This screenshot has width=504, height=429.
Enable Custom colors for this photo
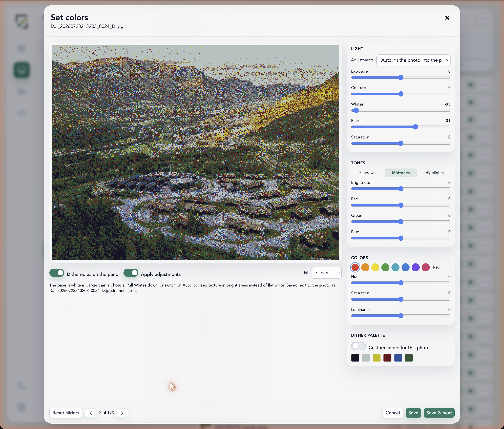click(358, 346)
